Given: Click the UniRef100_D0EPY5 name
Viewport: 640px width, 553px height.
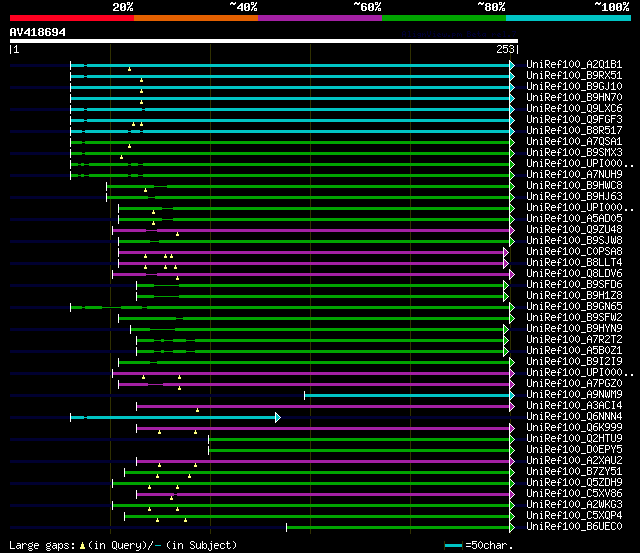Looking at the screenshot, I should pyautogui.click(x=574, y=450).
